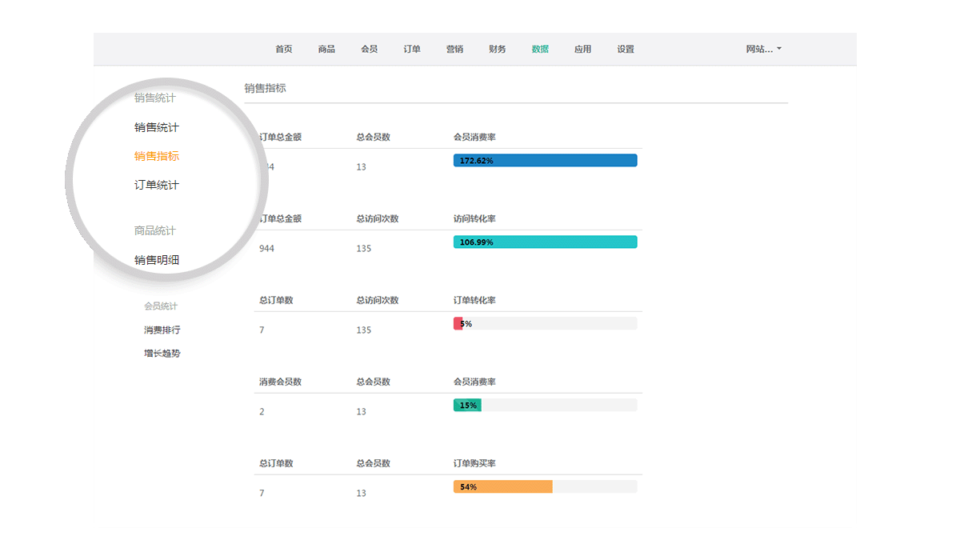Click the orange 54% 订单购买率 bar
This screenshot has height=560, width=960.
[x=502, y=486]
